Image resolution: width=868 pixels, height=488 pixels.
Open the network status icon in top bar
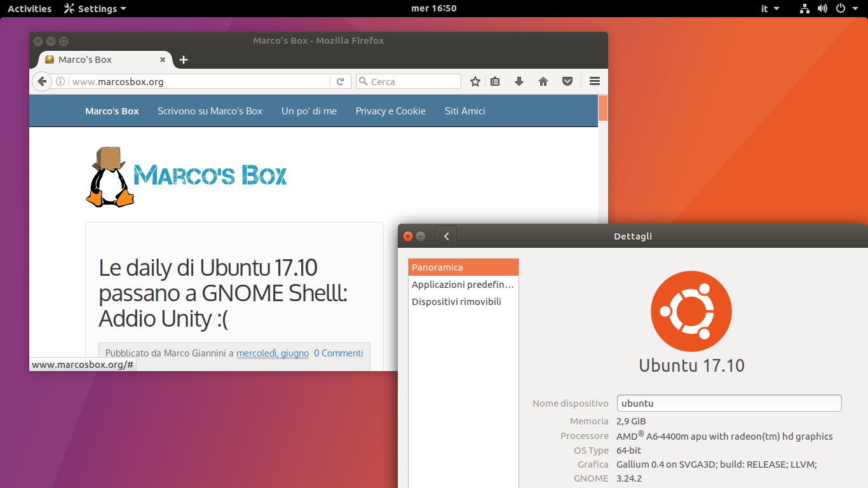(x=805, y=9)
